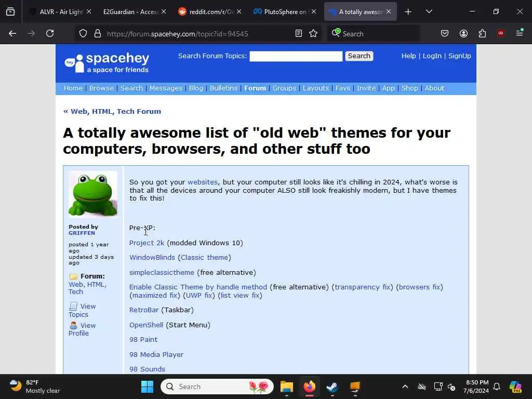Open Bulletins in the nav bar
Viewport: 532px width, 399px height.
[x=223, y=88]
